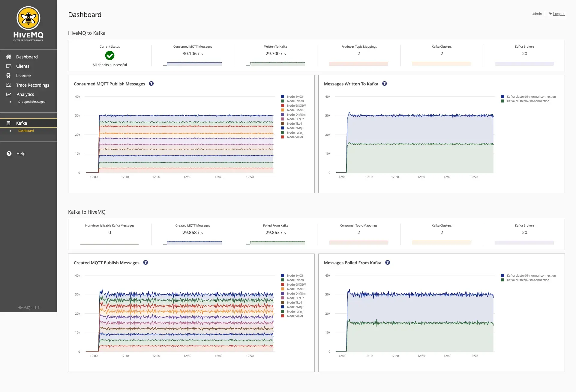Toggle Node Dedr6 in Consumed MQTT legend

(x=292, y=110)
